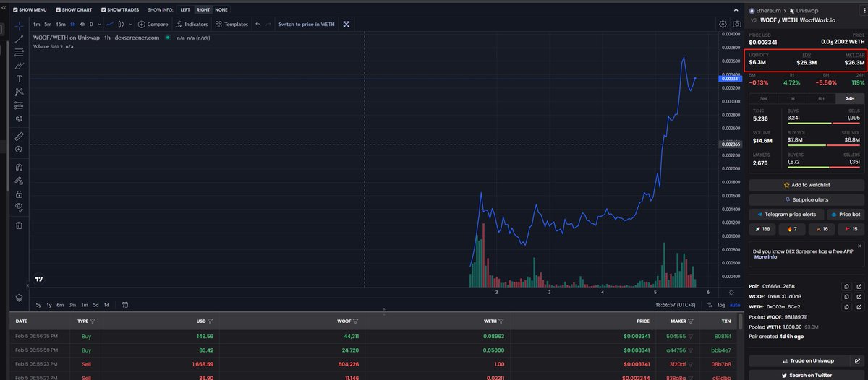Open more time intervals dropdown arrow

coord(101,24)
